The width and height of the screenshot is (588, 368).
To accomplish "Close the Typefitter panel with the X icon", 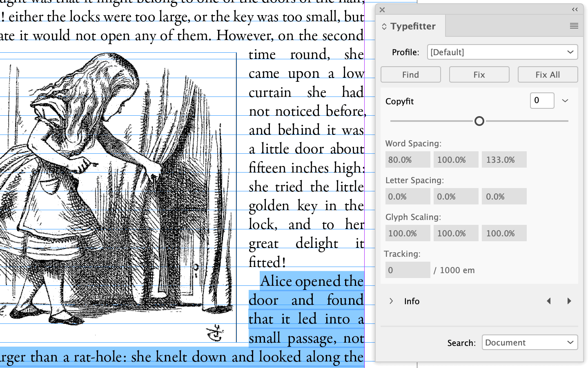I will pyautogui.click(x=382, y=10).
